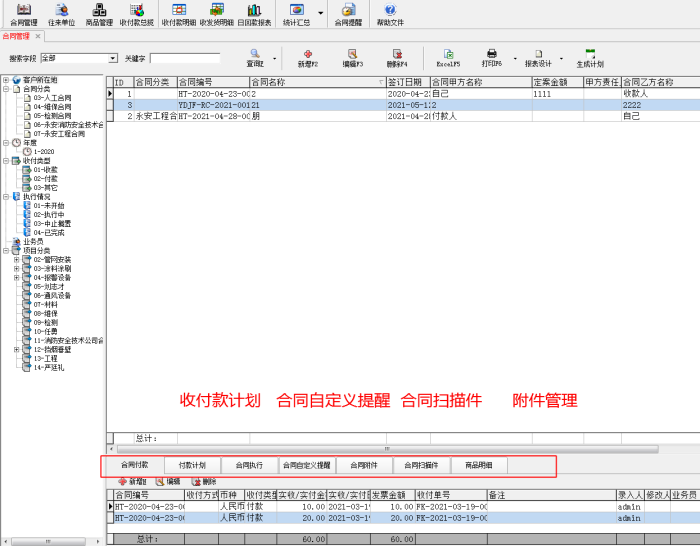Open the 搜索字段 dropdown
The width and height of the screenshot is (700, 546).
(113, 59)
